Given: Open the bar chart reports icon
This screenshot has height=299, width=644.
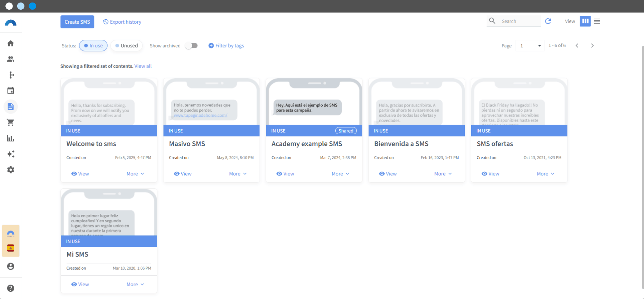Looking at the screenshot, I should (11, 138).
